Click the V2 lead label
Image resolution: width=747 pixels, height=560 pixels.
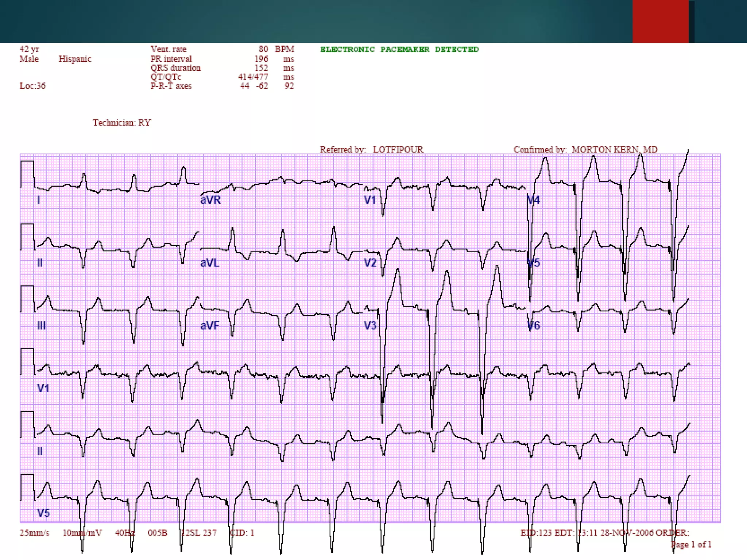[x=370, y=263]
